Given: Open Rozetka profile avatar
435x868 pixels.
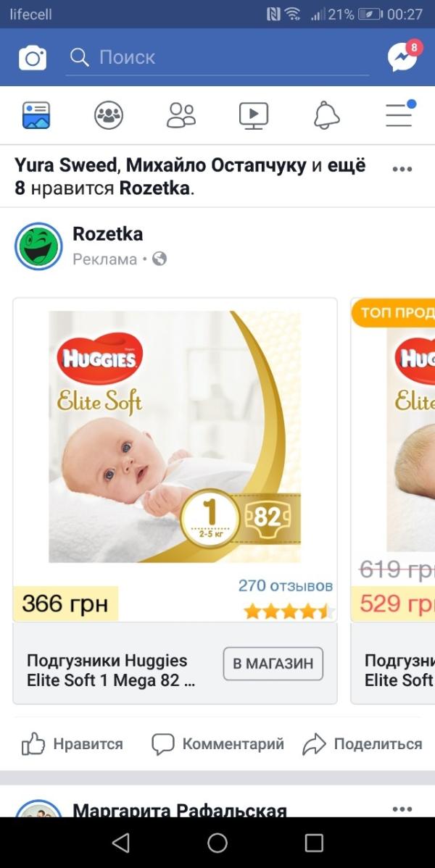Looking at the screenshot, I should (38, 246).
